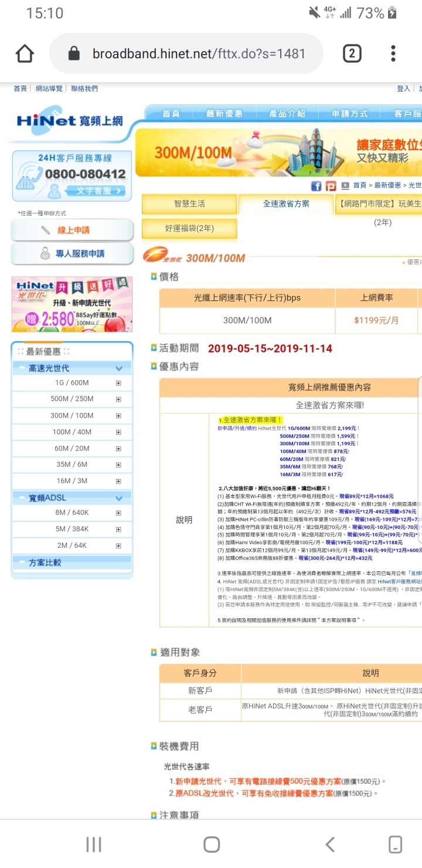Click the 新客戶 table cell
422x868 pixels.
pyautogui.click(x=200, y=691)
